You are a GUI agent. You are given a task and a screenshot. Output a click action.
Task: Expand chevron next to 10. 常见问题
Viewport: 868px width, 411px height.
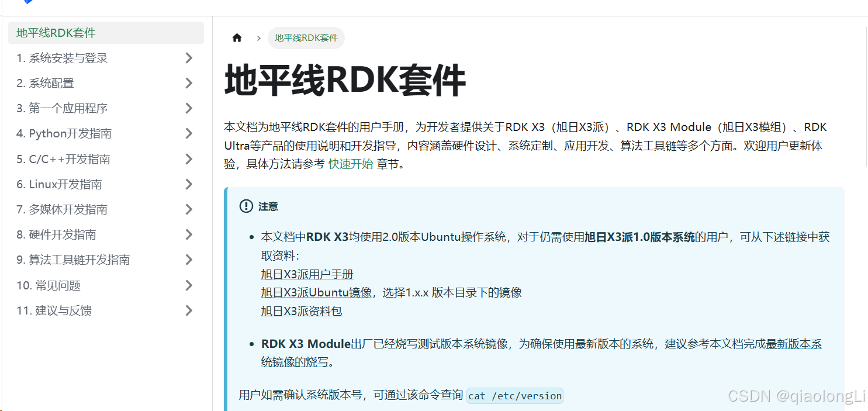189,285
